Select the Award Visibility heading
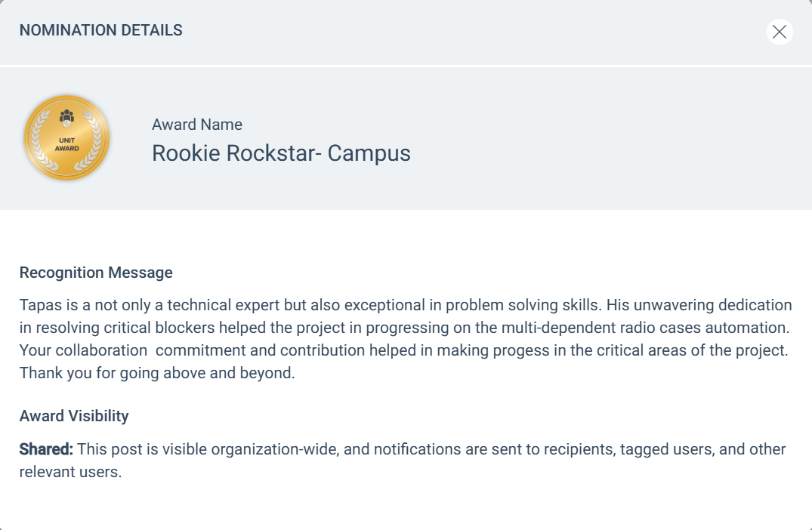The width and height of the screenshot is (812, 530). [73, 416]
